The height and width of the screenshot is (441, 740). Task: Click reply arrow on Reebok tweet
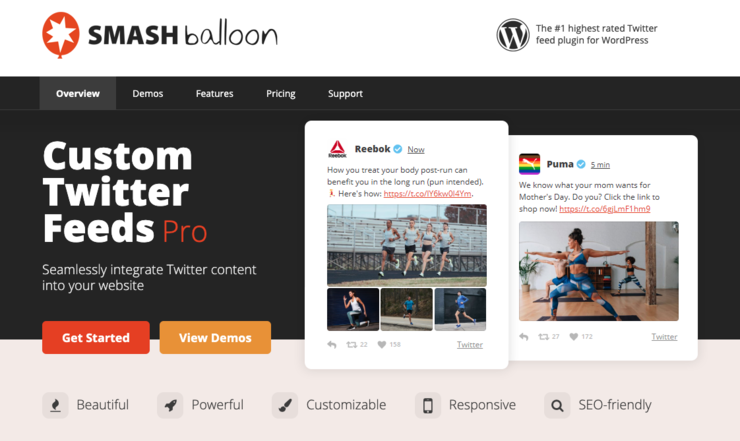[x=332, y=345]
